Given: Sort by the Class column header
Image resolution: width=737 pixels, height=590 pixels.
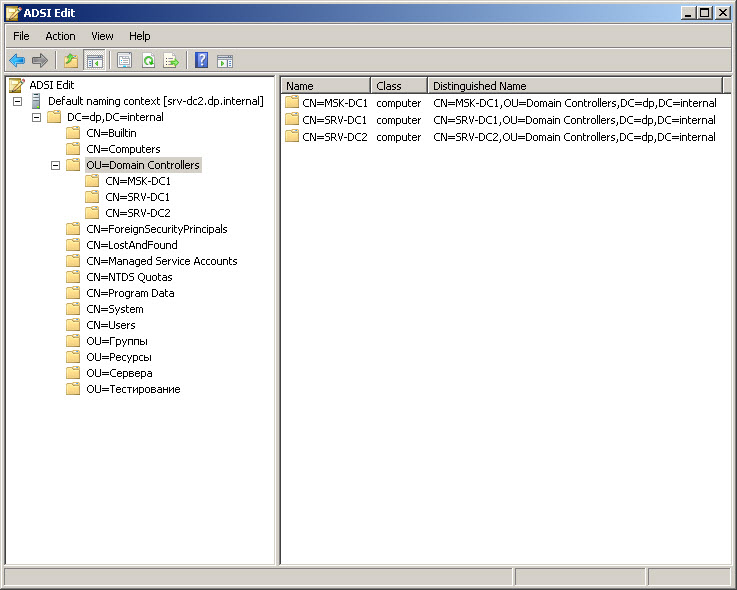Looking at the screenshot, I should click(399, 86).
